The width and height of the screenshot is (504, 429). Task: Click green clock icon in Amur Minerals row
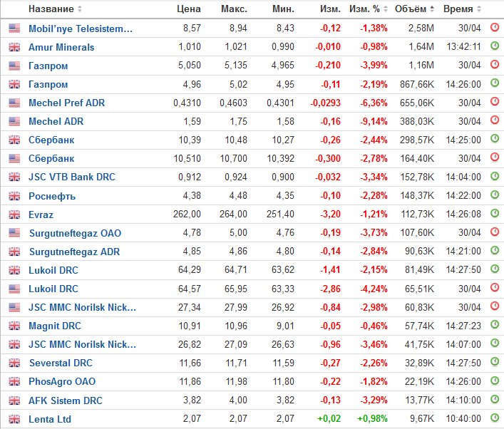coord(495,46)
